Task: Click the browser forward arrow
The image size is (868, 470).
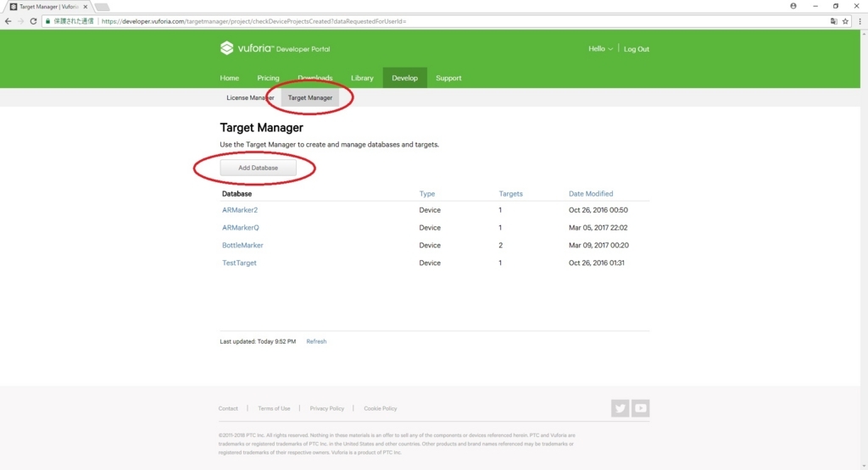Action: [20, 21]
